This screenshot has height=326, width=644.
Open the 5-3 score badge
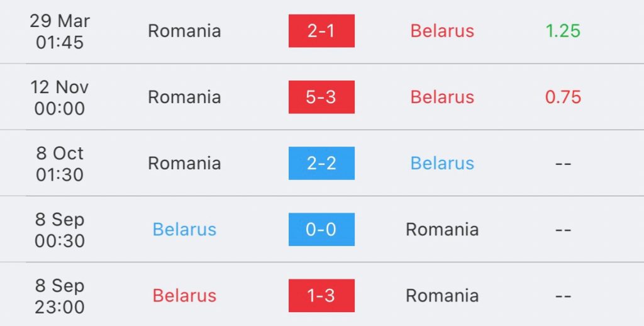[x=321, y=97]
